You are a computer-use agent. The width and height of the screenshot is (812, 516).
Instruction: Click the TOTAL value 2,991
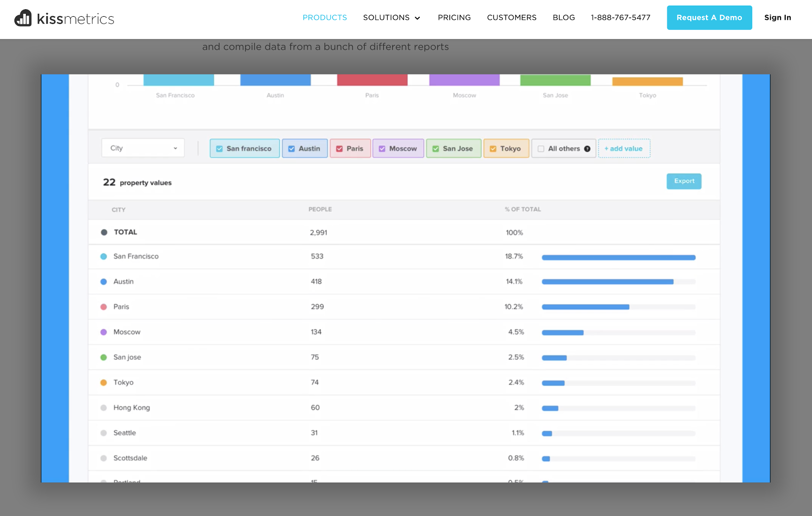pyautogui.click(x=319, y=233)
